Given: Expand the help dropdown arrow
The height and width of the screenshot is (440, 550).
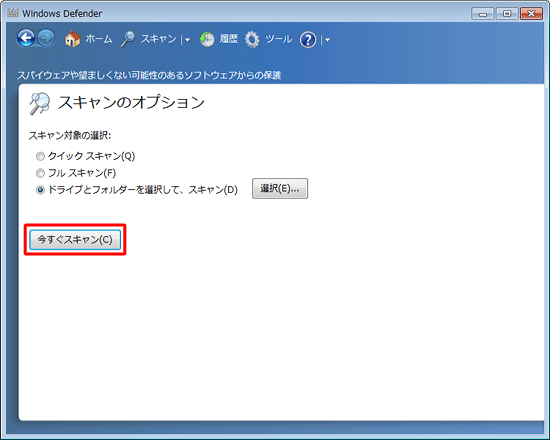Looking at the screenshot, I should click(x=327, y=40).
